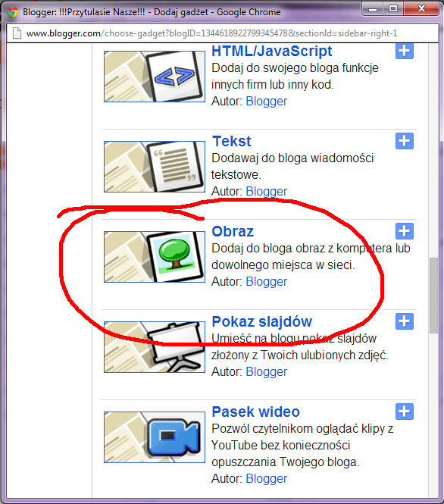Select the text 'złożony z Twoich ulubionych zdjęć.'
The height and width of the screenshot is (504, 444).
point(300,355)
